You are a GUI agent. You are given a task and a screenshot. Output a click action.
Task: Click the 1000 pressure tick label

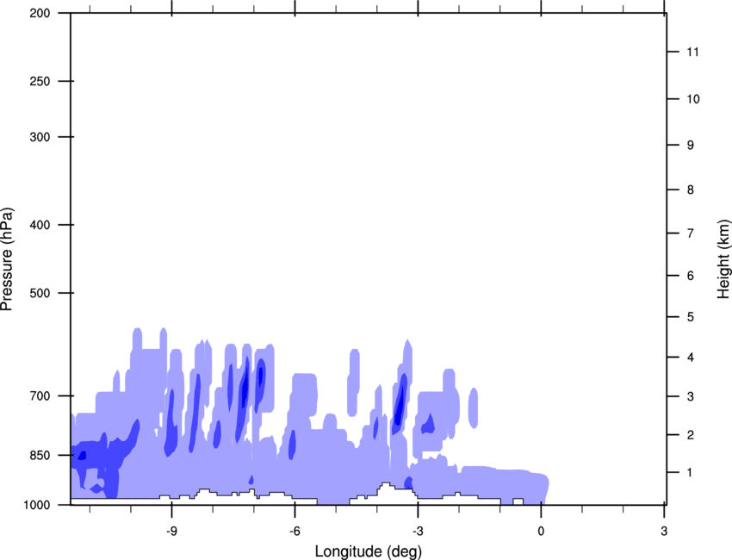37,505
